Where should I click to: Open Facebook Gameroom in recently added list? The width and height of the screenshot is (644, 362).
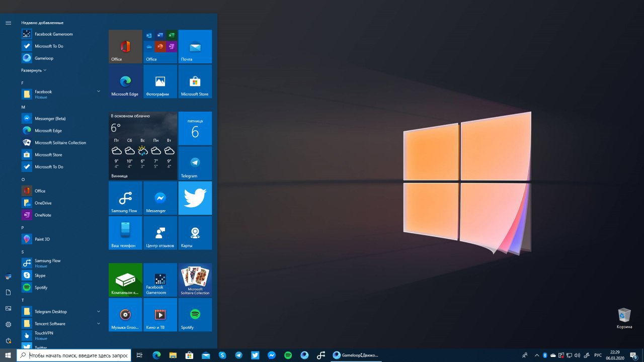(x=61, y=34)
